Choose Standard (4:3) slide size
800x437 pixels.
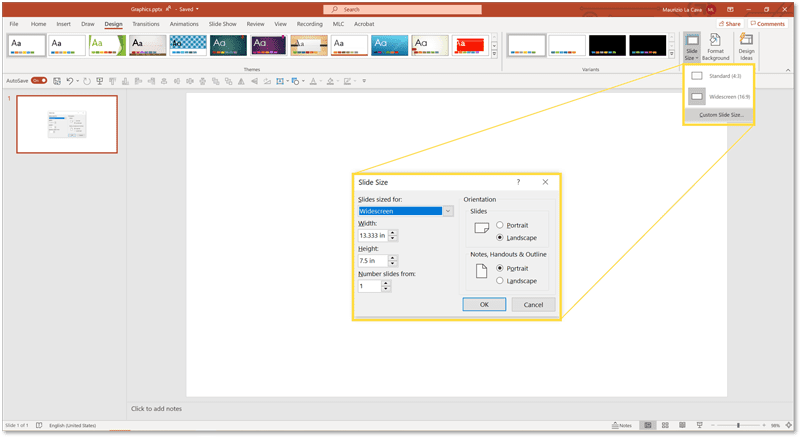(x=718, y=76)
